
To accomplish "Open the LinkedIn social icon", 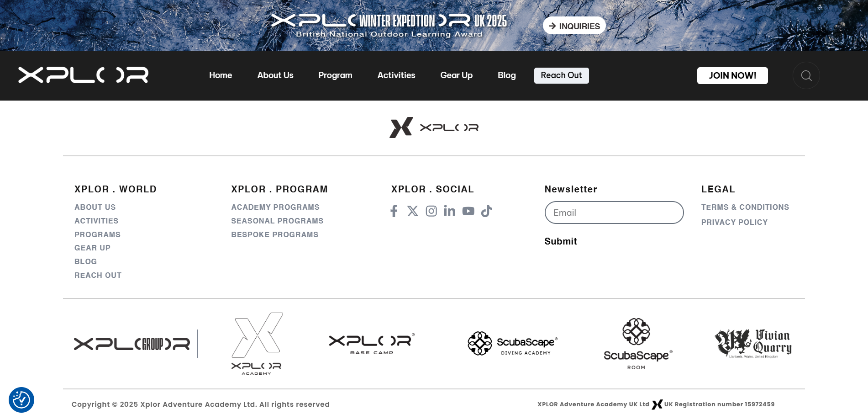I will click(x=450, y=211).
